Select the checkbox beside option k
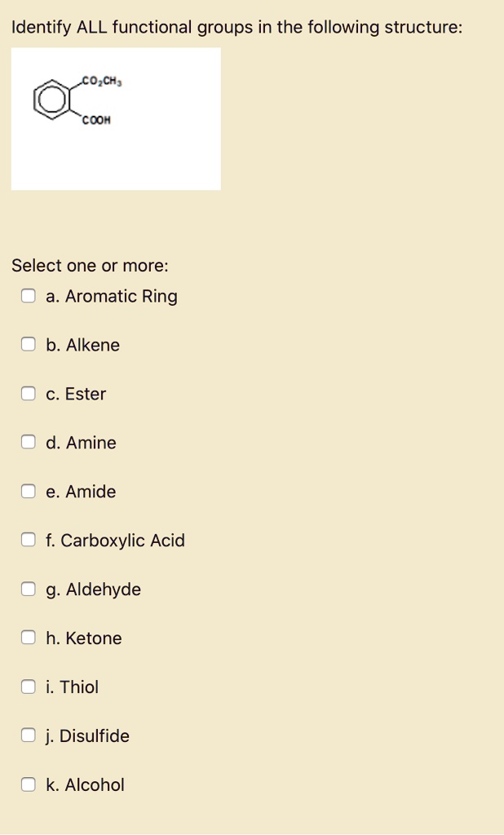Viewport: 504px width, 835px height. 29,784
